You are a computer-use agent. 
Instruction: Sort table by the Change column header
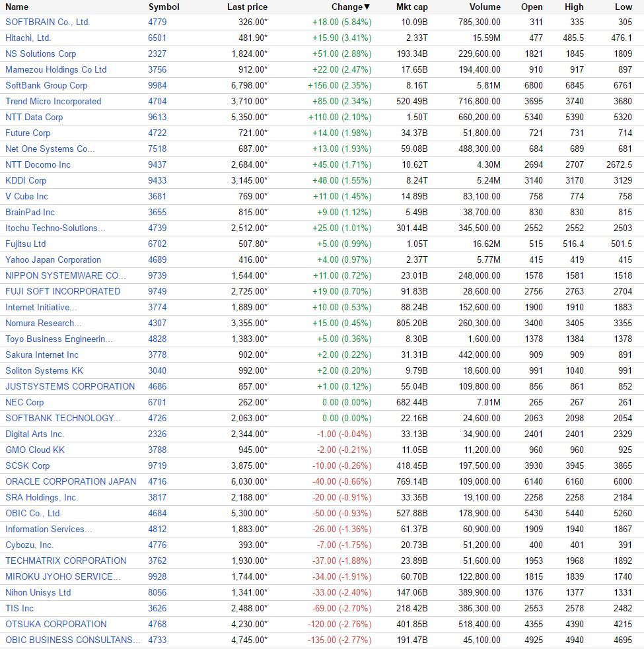[x=350, y=7]
